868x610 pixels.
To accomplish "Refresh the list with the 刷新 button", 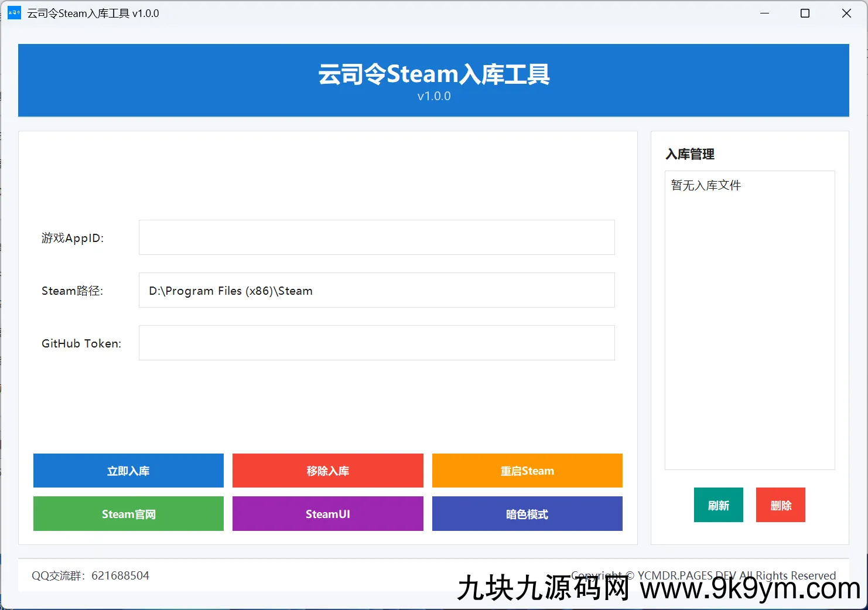I will [x=718, y=505].
